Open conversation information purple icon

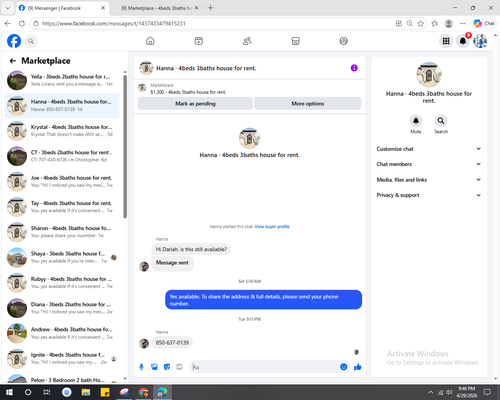pyautogui.click(x=354, y=68)
